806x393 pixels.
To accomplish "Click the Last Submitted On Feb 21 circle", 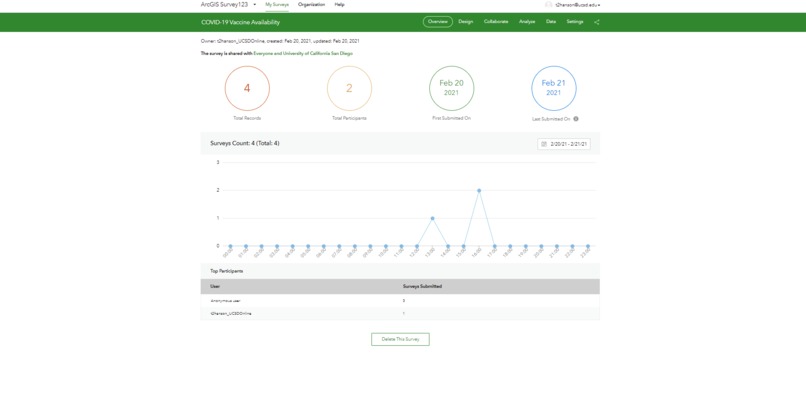I will tap(554, 88).
